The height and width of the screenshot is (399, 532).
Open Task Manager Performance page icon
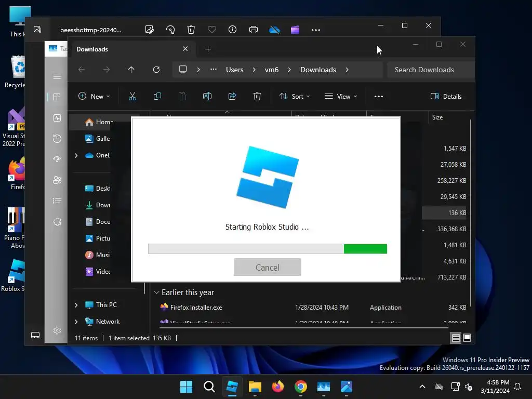point(57,118)
